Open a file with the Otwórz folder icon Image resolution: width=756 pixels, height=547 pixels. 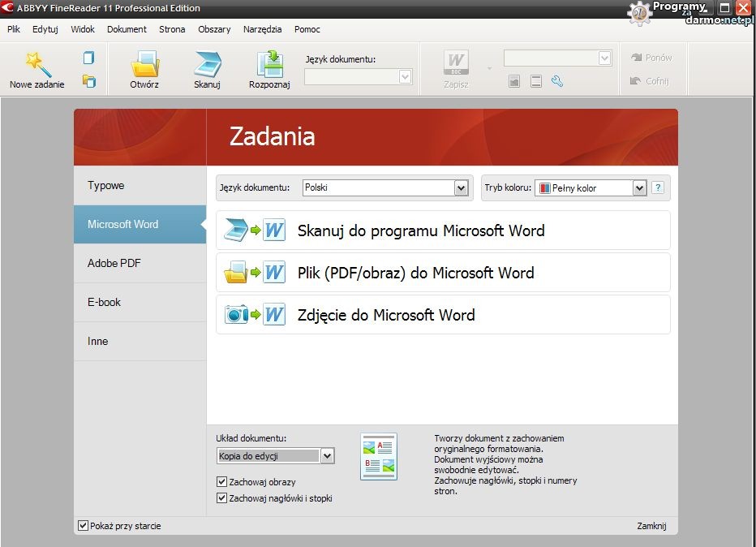pos(144,65)
